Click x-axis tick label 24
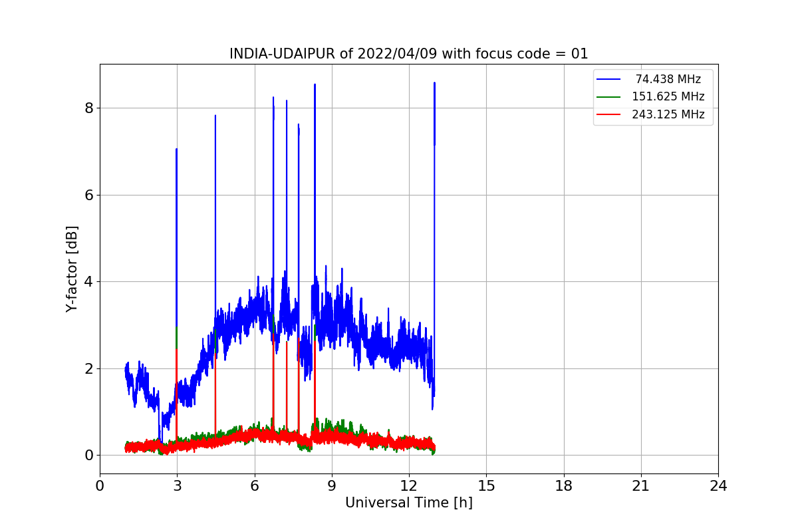 [x=718, y=486]
